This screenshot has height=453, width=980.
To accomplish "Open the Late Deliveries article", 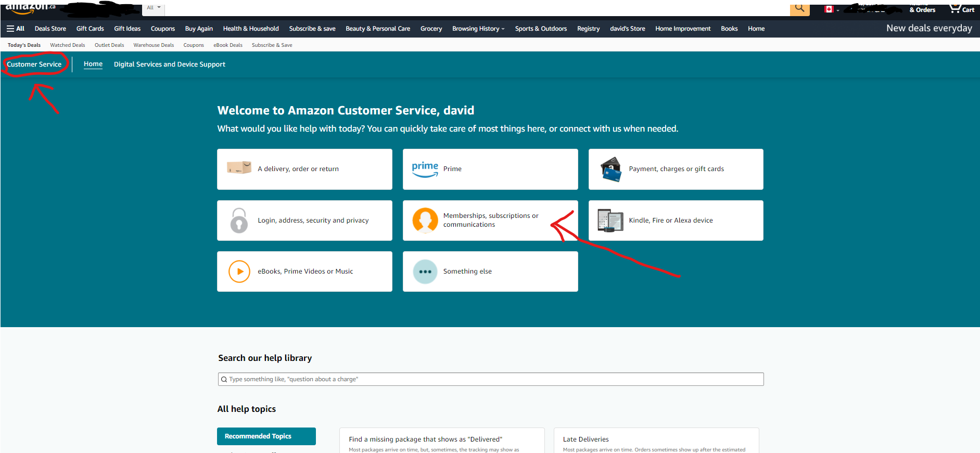I will pos(586,439).
